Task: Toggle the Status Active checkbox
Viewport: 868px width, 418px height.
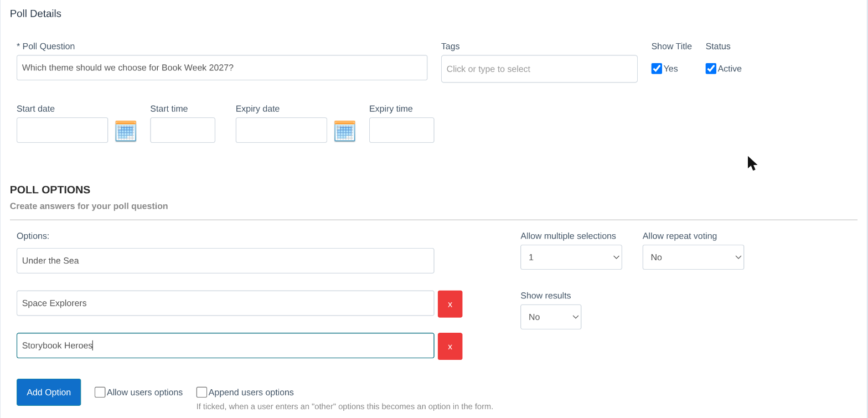Action: point(711,69)
